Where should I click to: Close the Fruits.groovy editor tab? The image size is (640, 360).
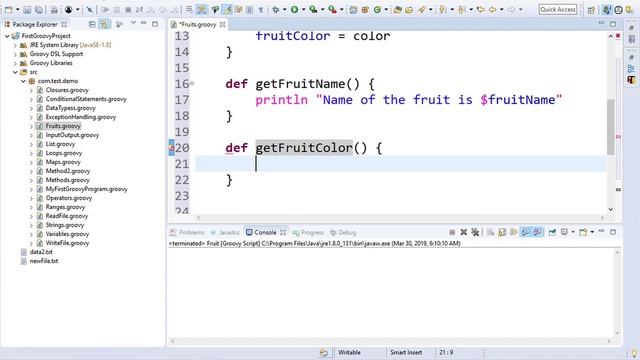click(222, 24)
